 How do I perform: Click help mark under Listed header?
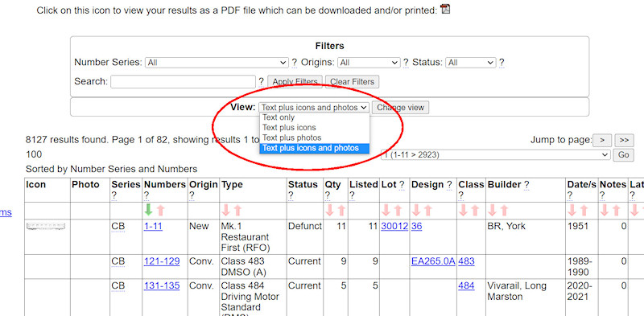(x=352, y=195)
